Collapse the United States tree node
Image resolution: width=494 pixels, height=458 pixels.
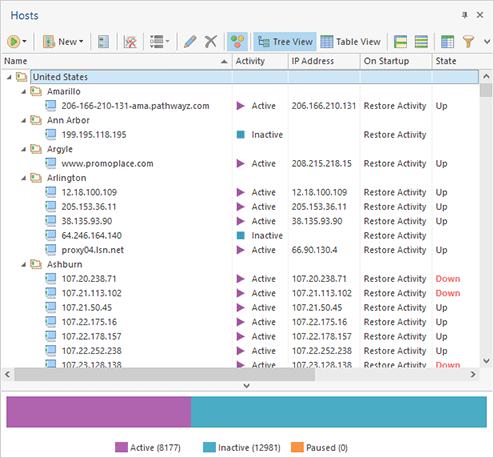click(9, 77)
